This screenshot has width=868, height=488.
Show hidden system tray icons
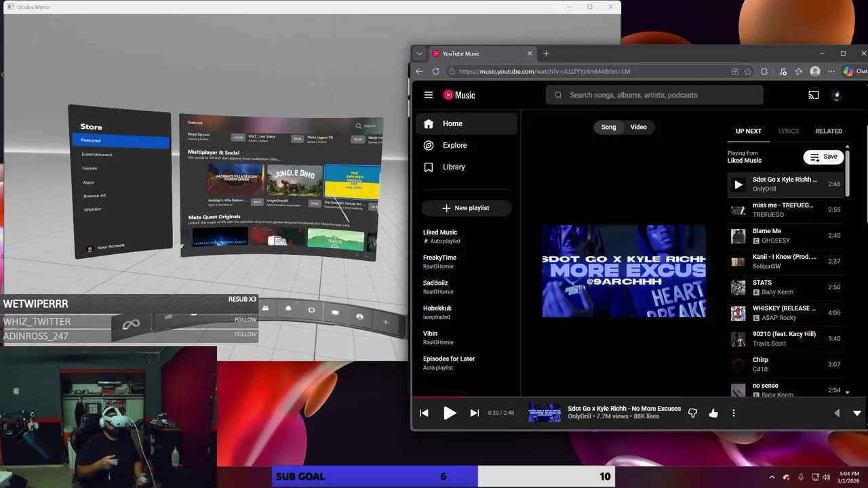[772, 476]
